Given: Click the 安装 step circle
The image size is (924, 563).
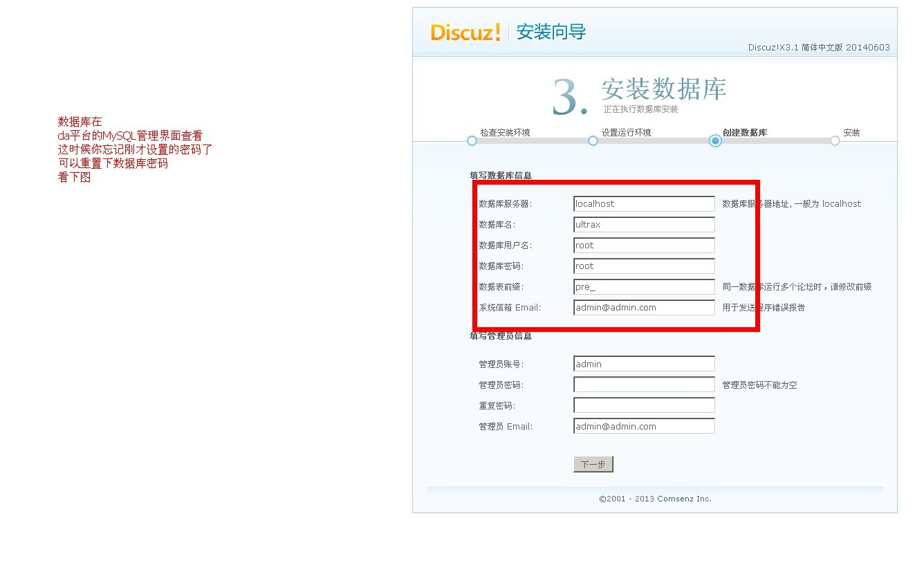Looking at the screenshot, I should click(x=835, y=140).
